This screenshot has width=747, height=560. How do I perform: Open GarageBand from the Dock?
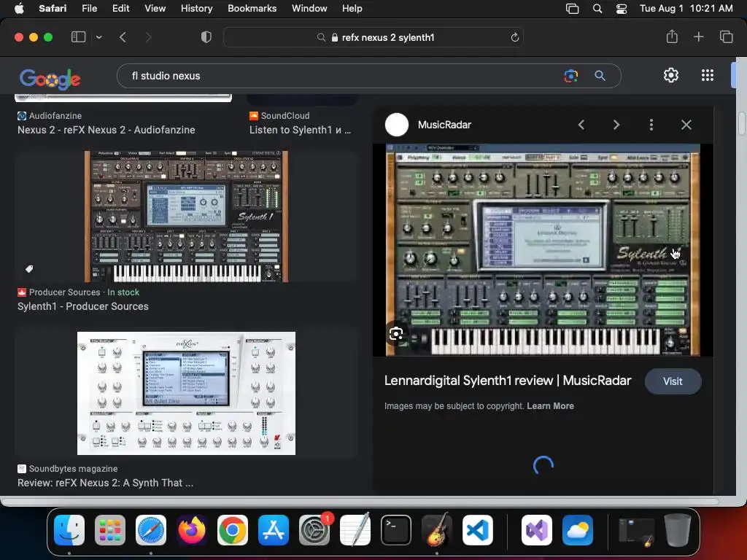pyautogui.click(x=437, y=530)
